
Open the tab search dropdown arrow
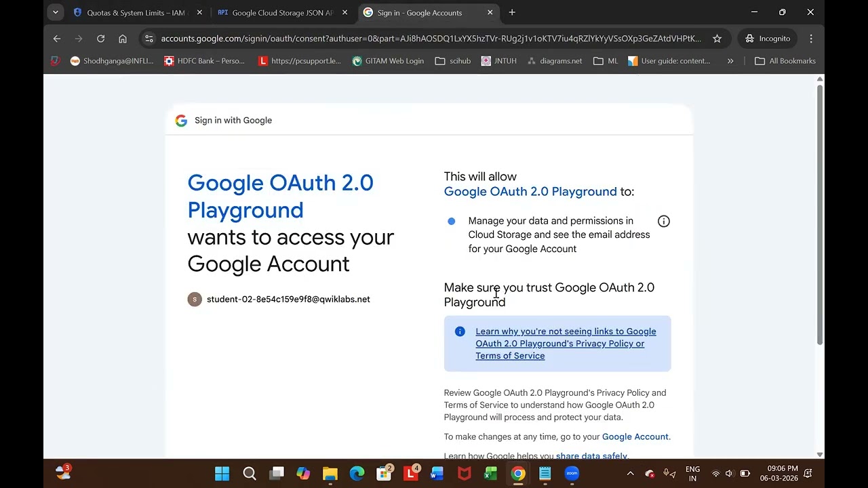[x=56, y=12]
